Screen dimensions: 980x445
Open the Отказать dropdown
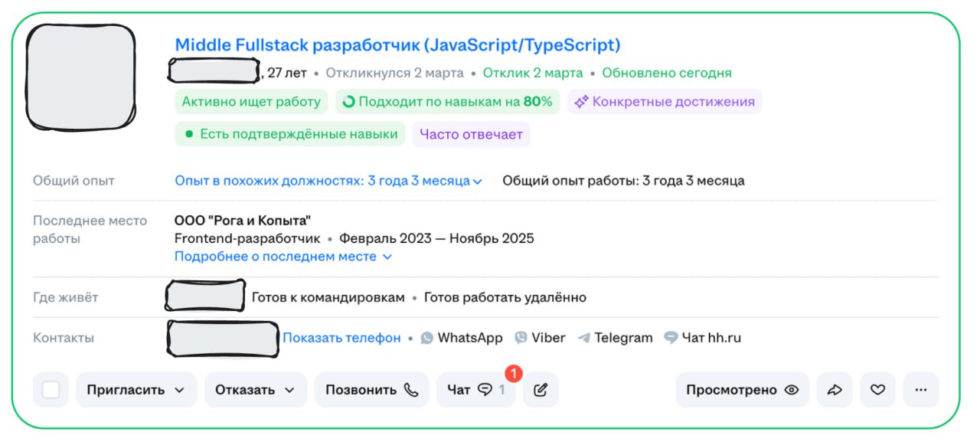(x=256, y=390)
